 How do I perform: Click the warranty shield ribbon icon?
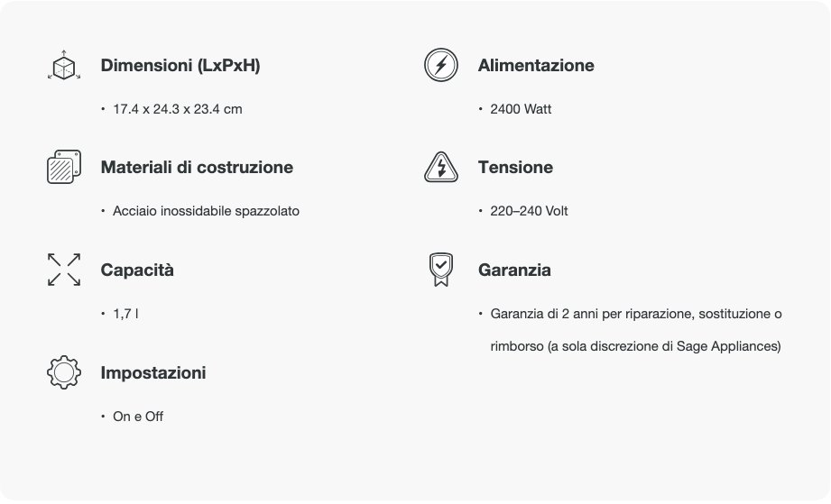tap(441, 270)
